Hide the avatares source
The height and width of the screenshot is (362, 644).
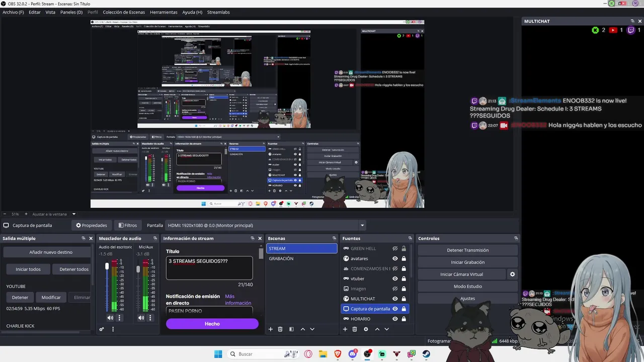tap(395, 258)
